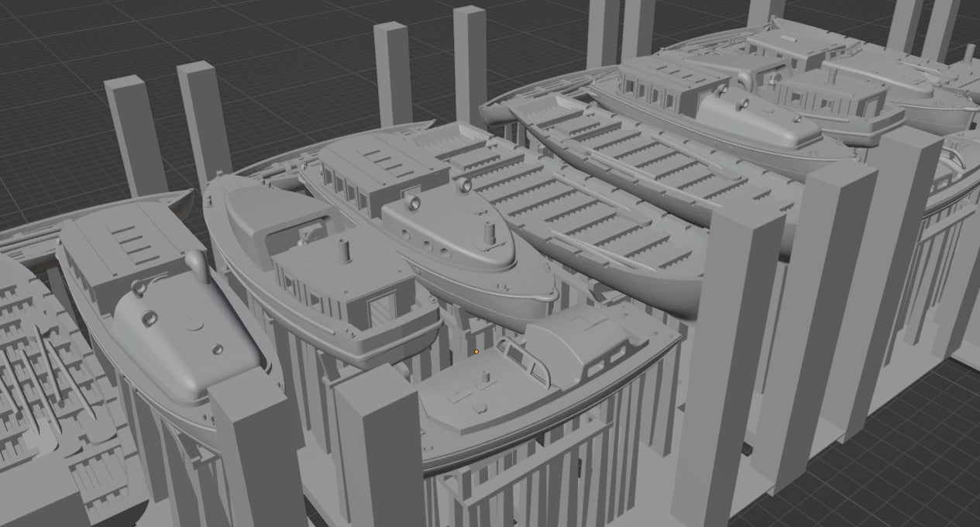Click the short funnel on the center boat foredeck

488,232
